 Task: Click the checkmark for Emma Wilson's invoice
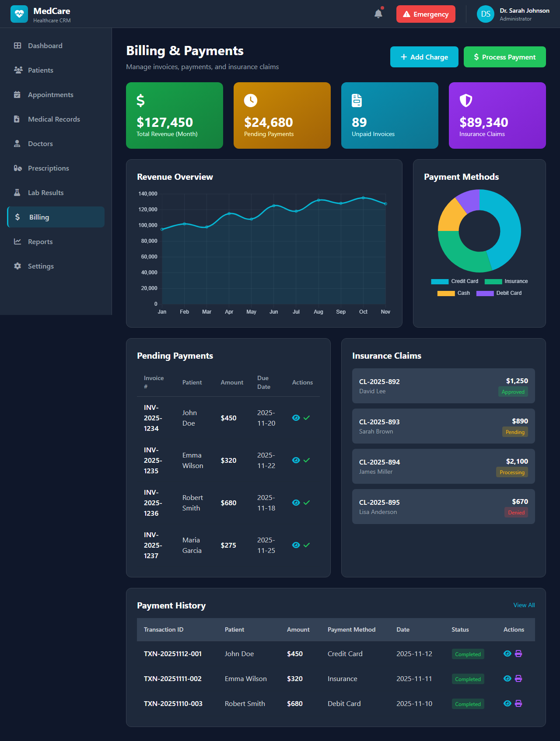307,460
